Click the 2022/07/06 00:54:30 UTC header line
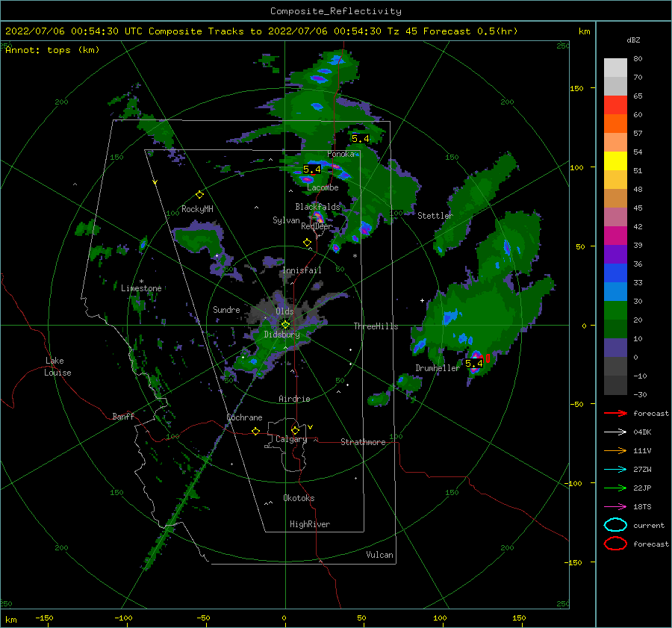 (261, 31)
